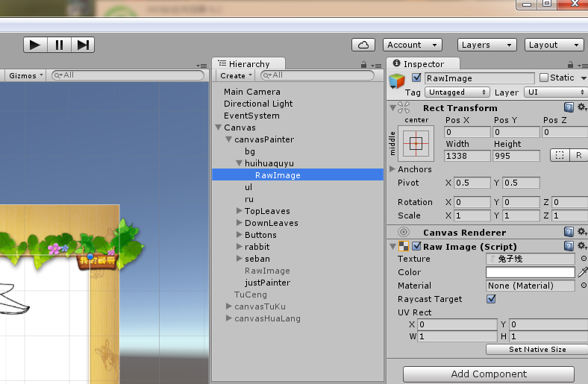Open the anchor presets box
The image size is (588, 384).
tap(416, 143)
